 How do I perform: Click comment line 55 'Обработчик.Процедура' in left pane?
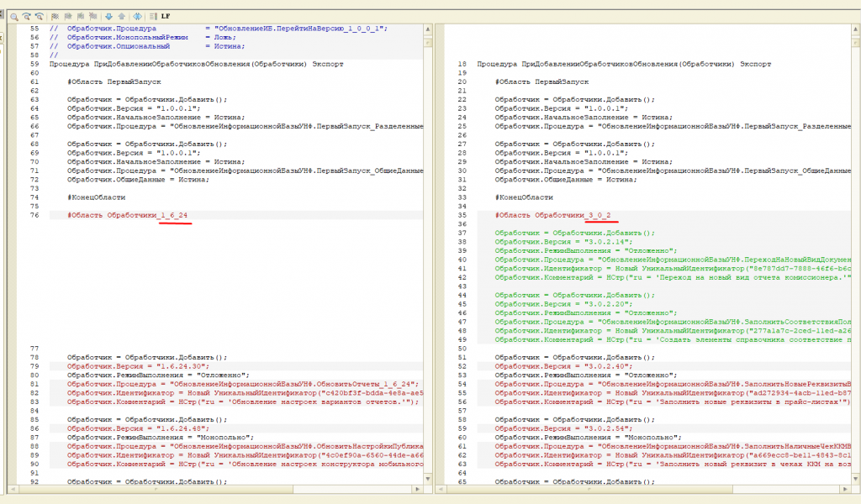[x=219, y=29]
